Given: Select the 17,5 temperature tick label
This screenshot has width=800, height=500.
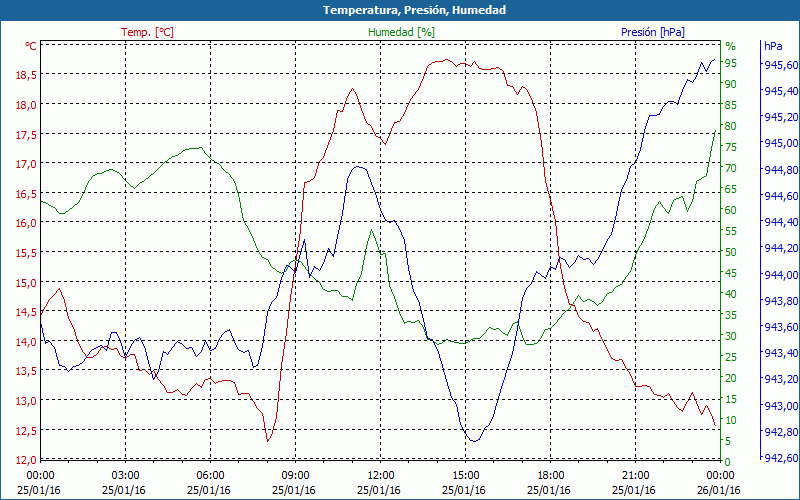Looking at the screenshot, I should (26, 135).
